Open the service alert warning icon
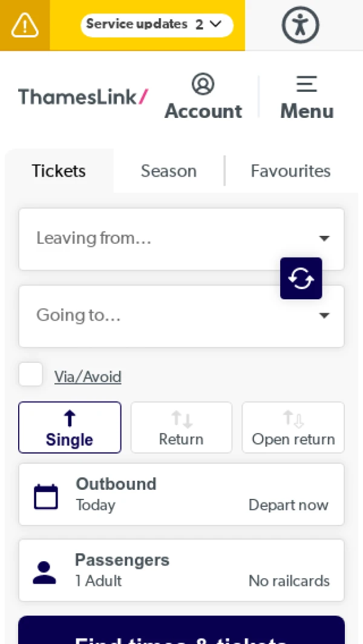Viewport: 363px width, 644px height. pyautogui.click(x=24, y=25)
